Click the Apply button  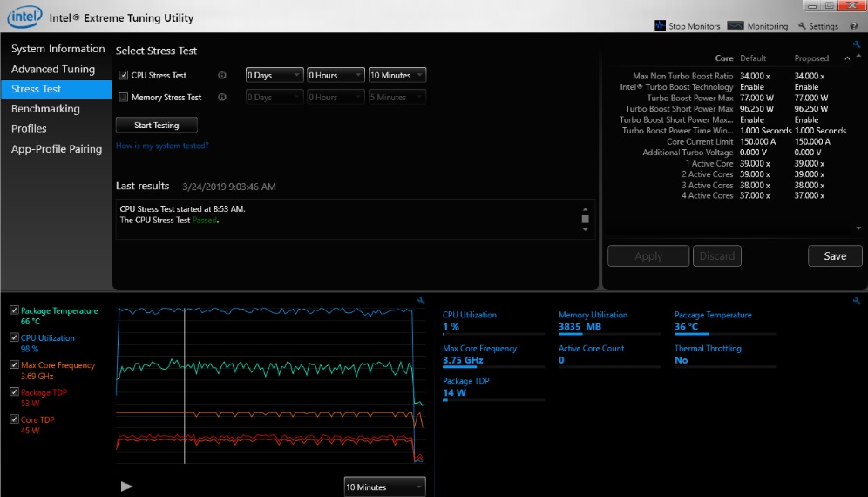point(648,256)
